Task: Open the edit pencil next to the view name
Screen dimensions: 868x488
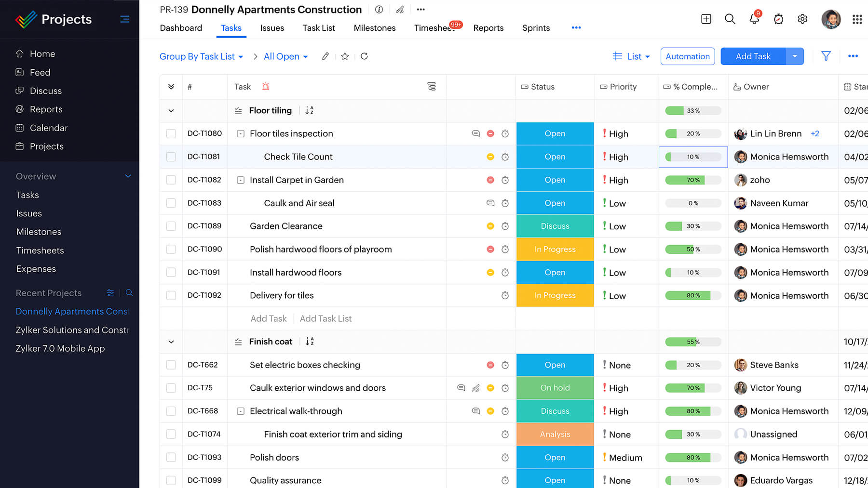Action: click(x=325, y=56)
